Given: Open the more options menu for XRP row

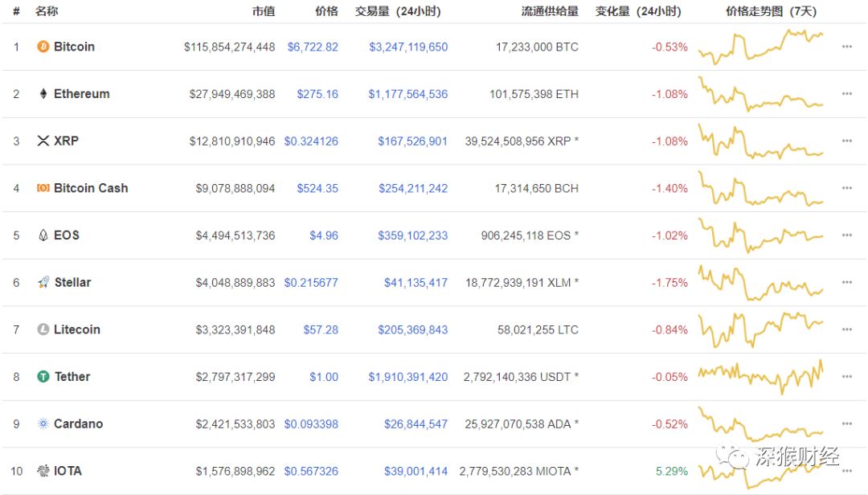Looking at the screenshot, I should coord(847,141).
